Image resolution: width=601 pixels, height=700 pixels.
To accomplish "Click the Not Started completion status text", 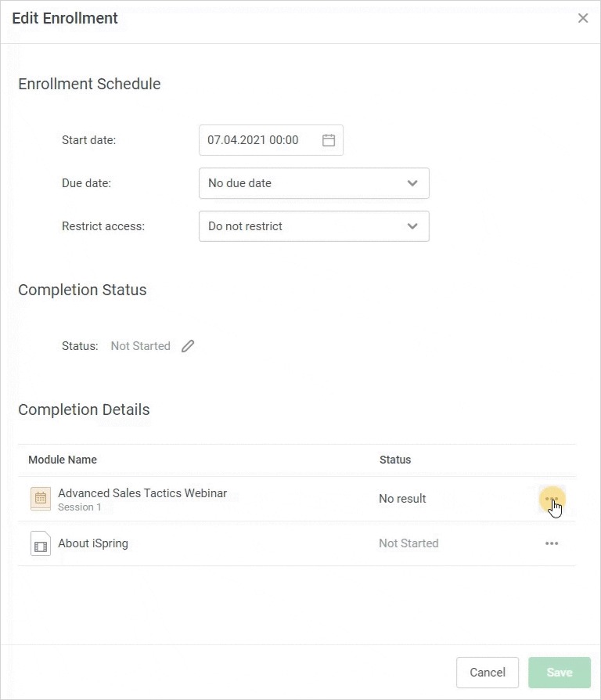I will 140,346.
